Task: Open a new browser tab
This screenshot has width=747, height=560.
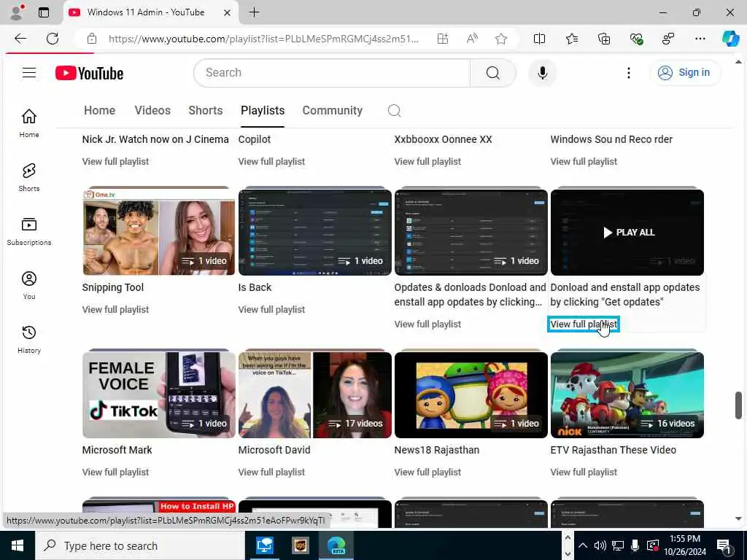Action: (x=255, y=12)
